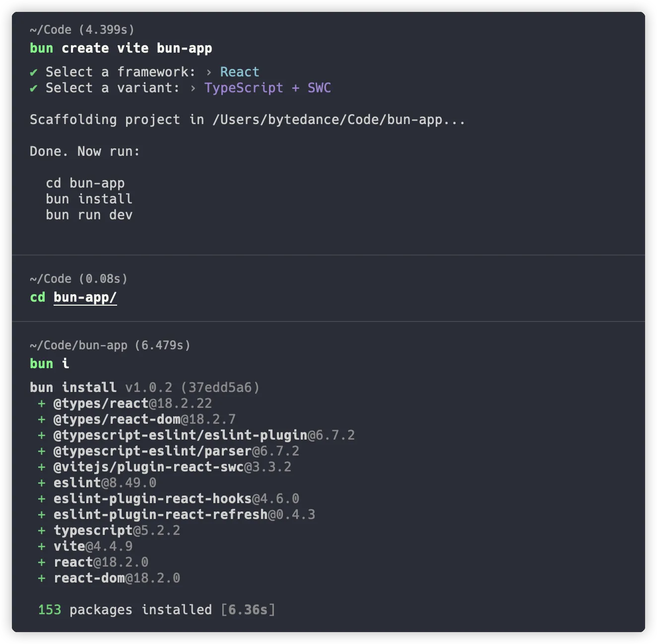
Task: Click the chevron arrow before React
Action: (x=209, y=72)
